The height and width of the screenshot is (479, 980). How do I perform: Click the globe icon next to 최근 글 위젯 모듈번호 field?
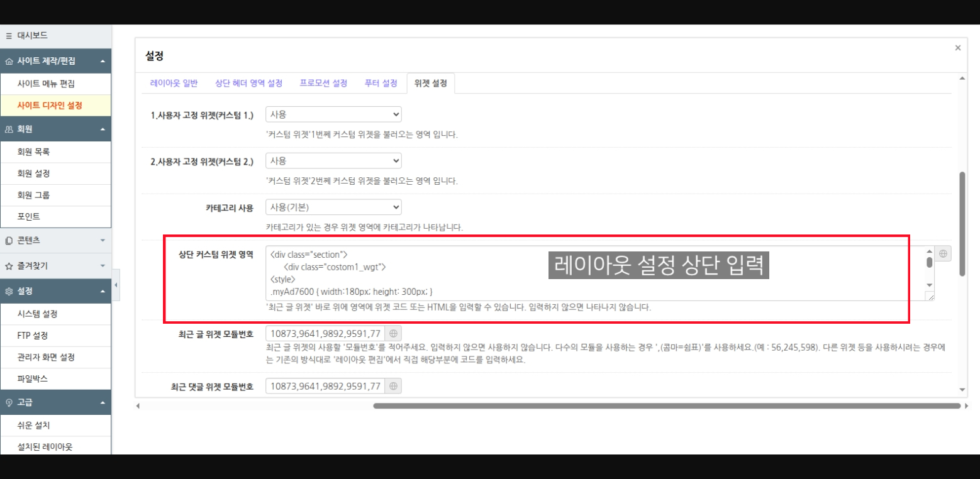point(393,333)
